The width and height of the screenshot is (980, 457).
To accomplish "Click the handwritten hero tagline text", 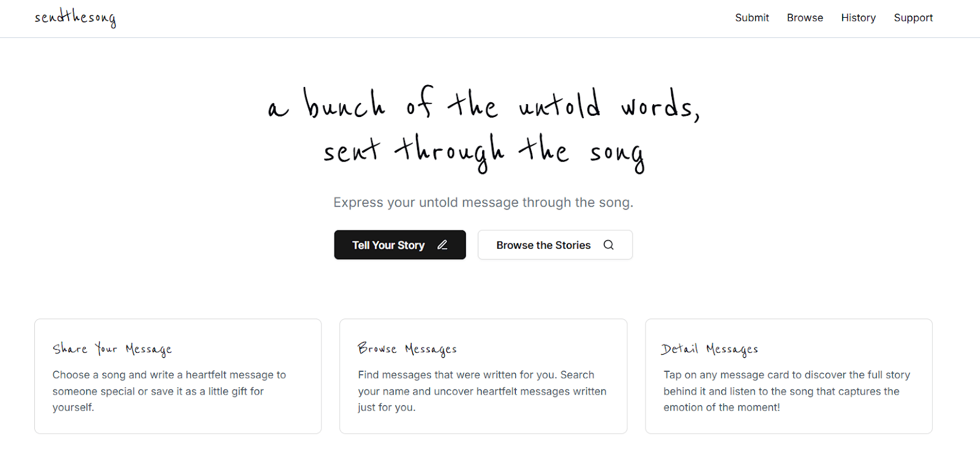I will 483,129.
